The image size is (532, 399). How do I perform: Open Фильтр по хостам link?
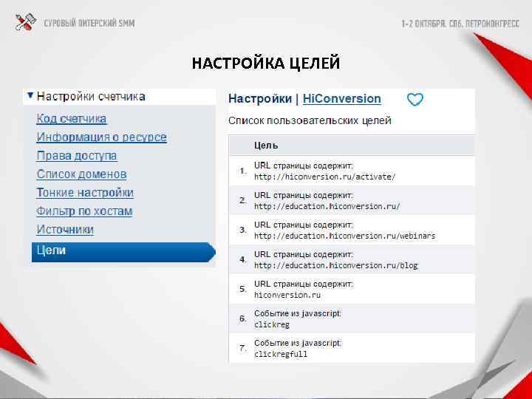coord(84,211)
